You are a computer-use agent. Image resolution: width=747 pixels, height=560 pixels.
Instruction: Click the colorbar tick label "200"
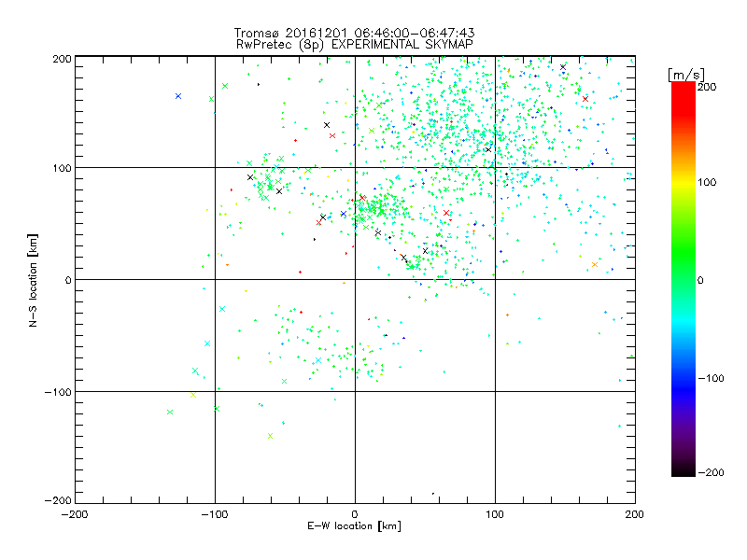click(707, 87)
